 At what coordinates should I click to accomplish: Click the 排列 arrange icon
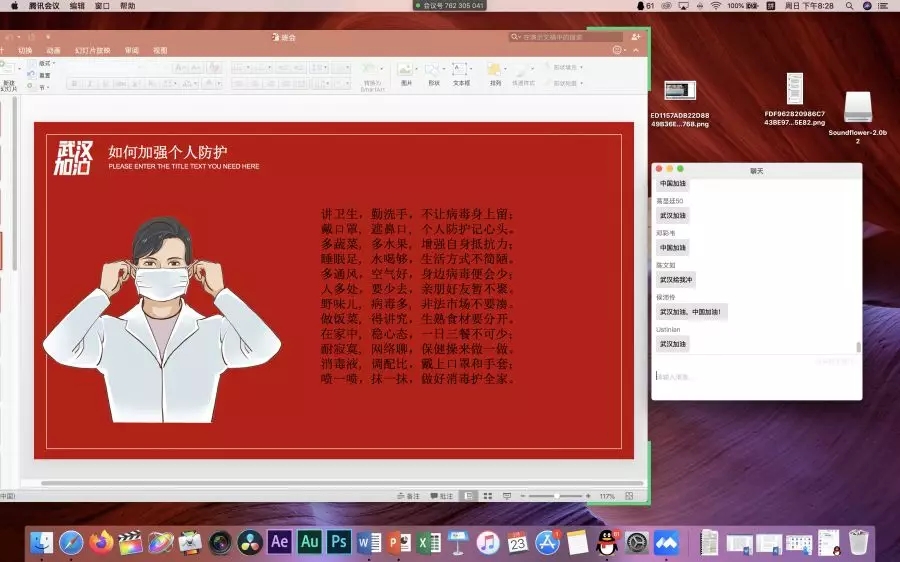tap(495, 74)
